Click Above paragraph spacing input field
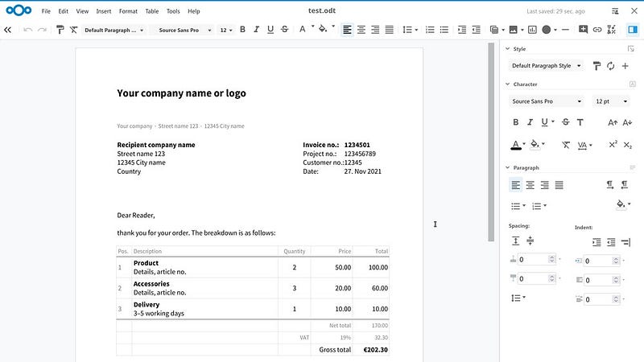Image resolution: width=644 pixels, height=362 pixels. coord(536,259)
